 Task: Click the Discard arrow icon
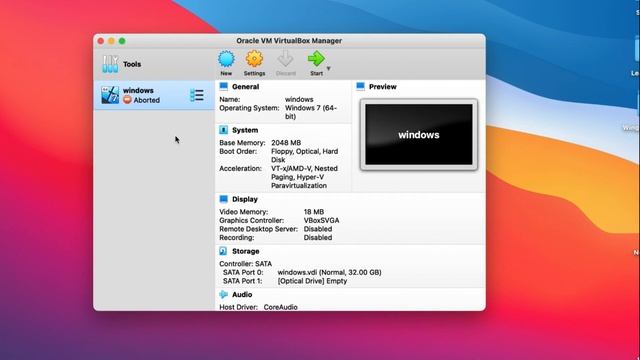pyautogui.click(x=285, y=59)
